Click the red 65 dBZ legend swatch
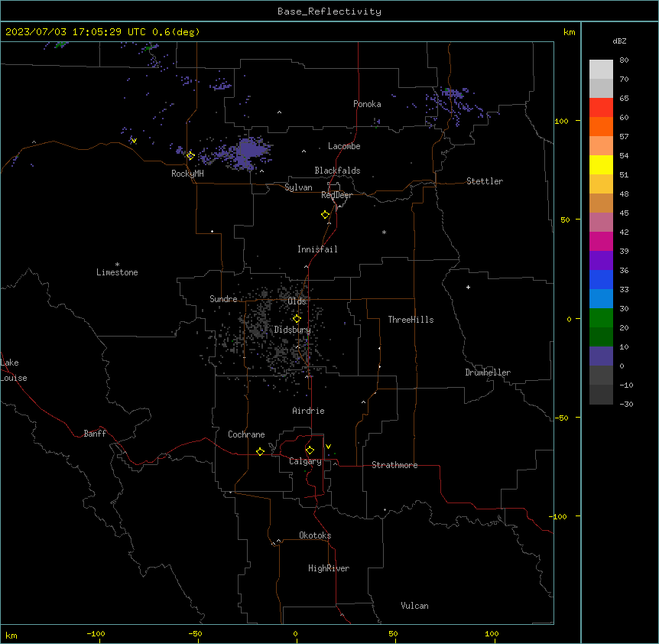659x644 pixels. pyautogui.click(x=601, y=108)
